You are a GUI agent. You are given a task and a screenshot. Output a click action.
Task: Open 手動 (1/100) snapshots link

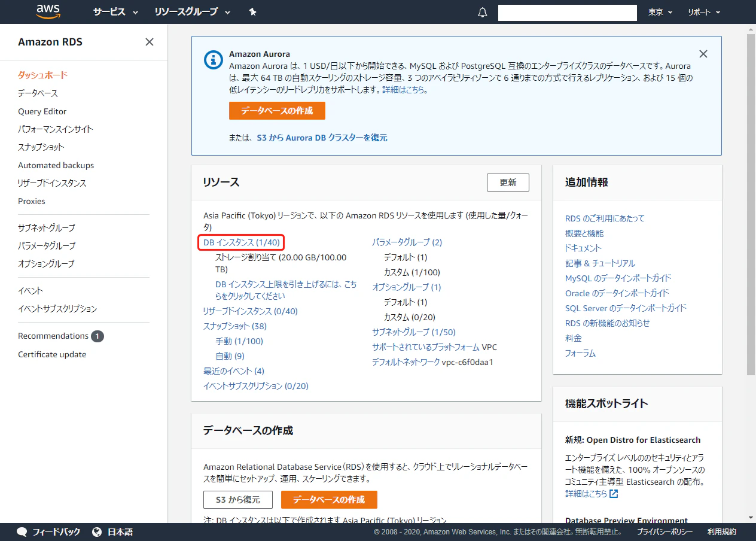tap(239, 341)
